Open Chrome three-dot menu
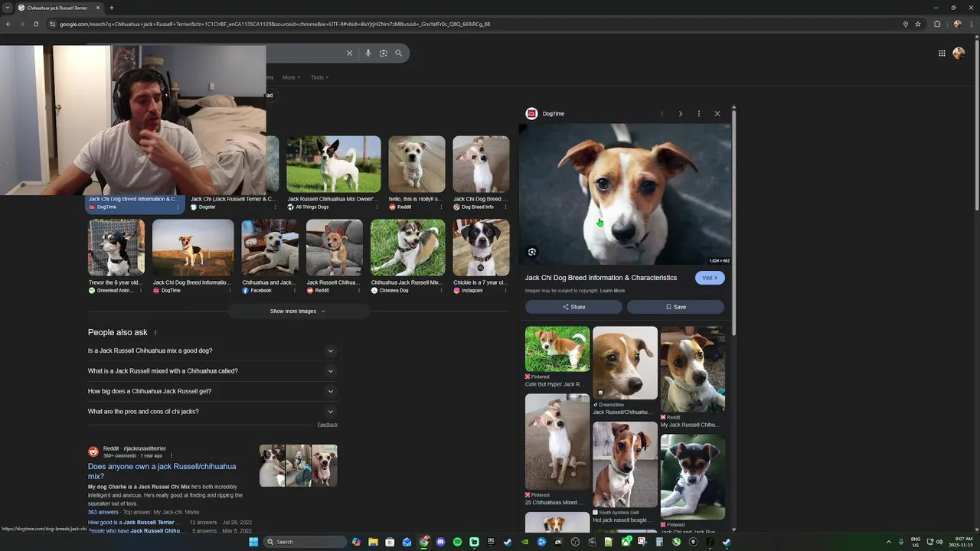The width and height of the screenshot is (980, 551). [972, 24]
